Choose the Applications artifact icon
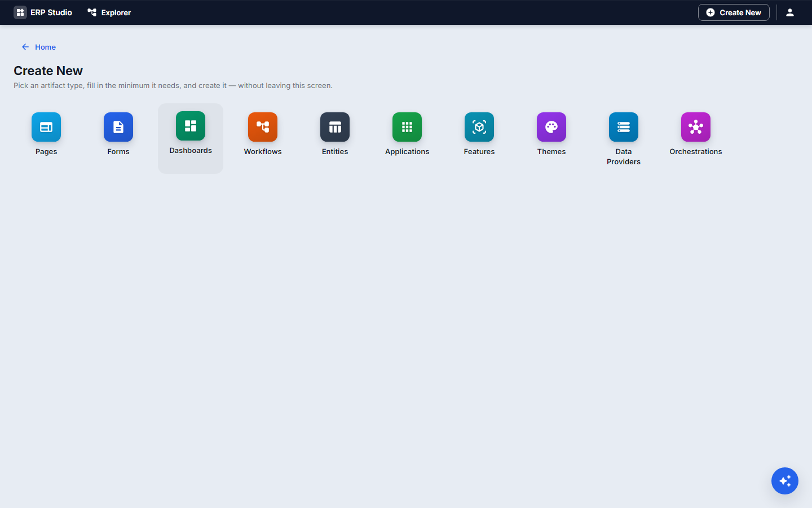The height and width of the screenshot is (508, 812). point(407,127)
